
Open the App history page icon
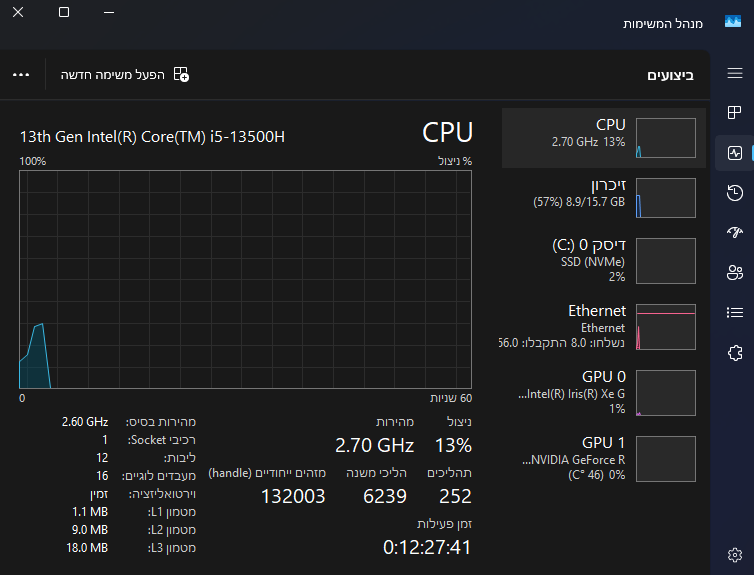[734, 193]
